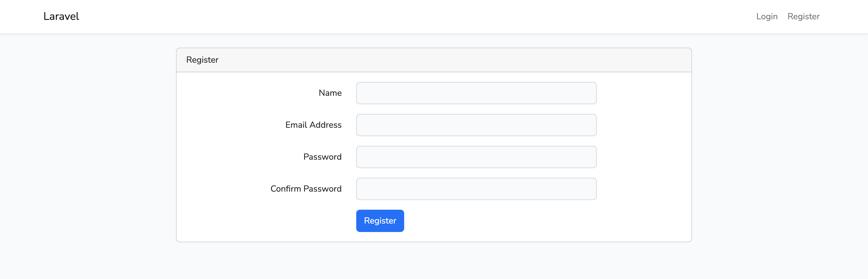Click the gray card header bar
The height and width of the screenshot is (279, 868).
coord(434,60)
